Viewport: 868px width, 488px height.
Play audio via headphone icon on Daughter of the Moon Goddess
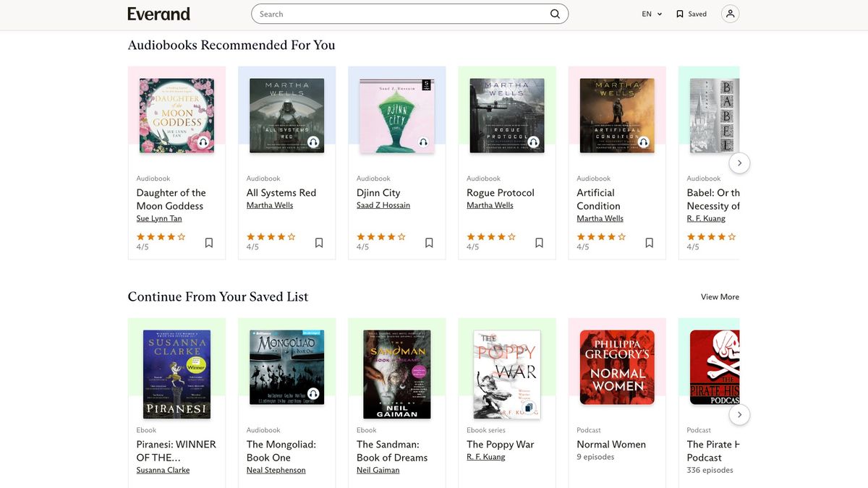[x=203, y=142]
